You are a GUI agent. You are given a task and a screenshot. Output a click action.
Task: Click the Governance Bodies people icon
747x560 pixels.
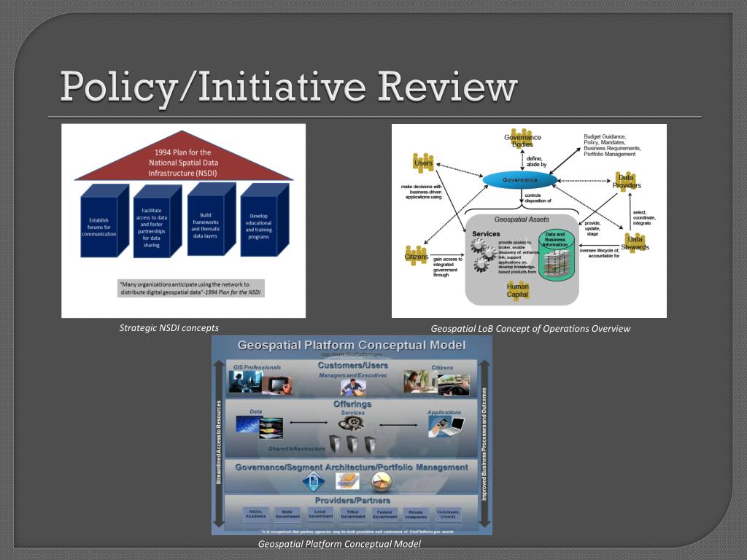[522, 139]
